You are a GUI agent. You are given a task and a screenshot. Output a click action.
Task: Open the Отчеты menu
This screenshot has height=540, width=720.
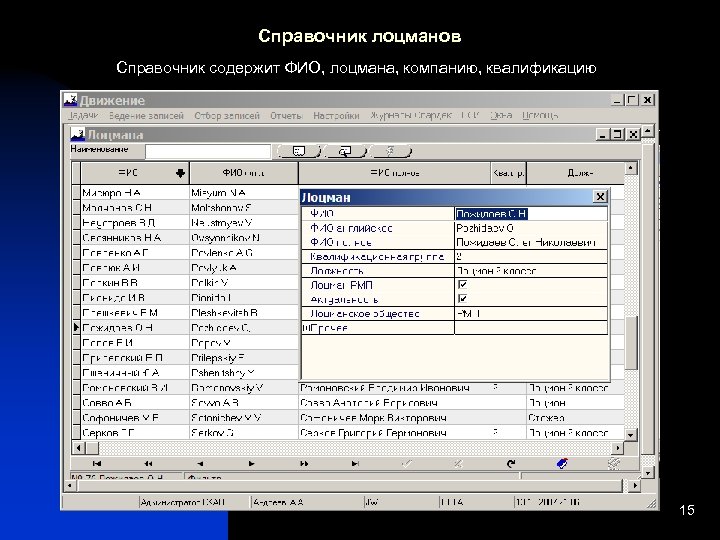point(286,116)
